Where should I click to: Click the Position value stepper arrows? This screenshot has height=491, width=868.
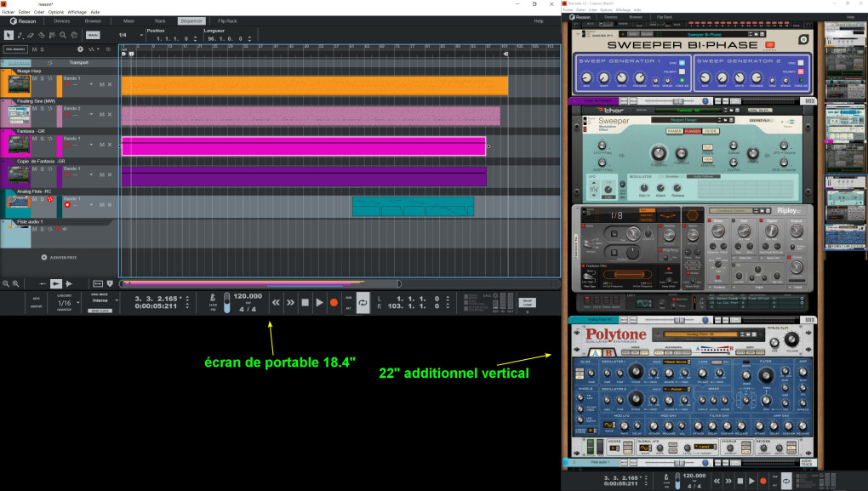[x=195, y=39]
